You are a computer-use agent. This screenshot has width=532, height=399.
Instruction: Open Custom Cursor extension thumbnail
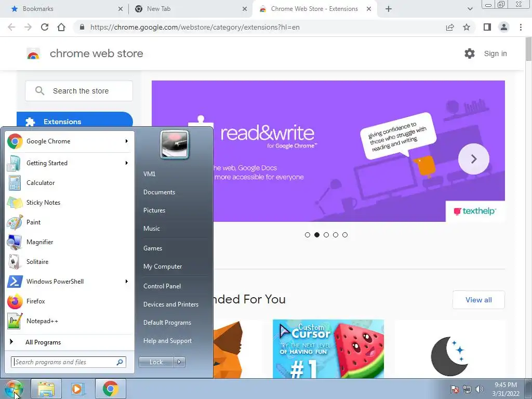(328, 349)
